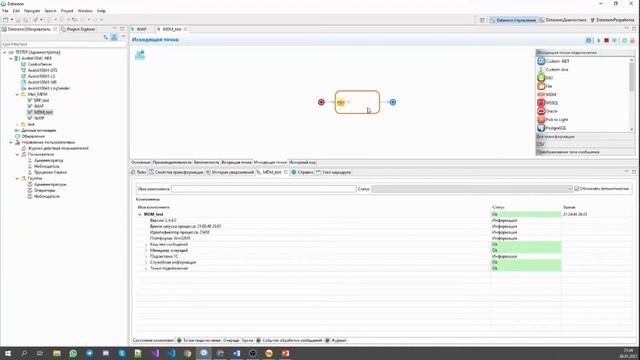Open the Window menu
Viewport: 640px width, 360px height.
(x=85, y=11)
